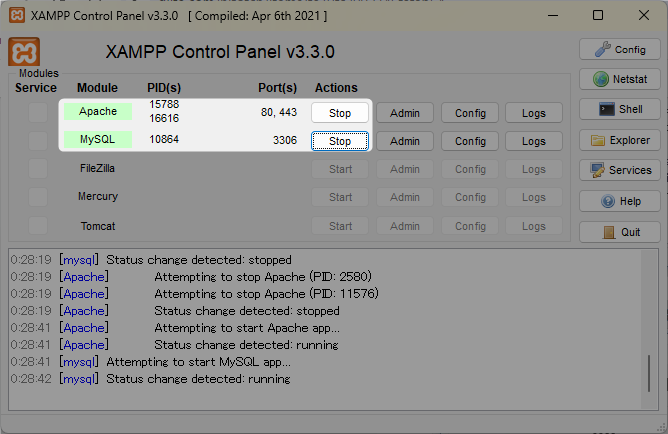Image resolution: width=668 pixels, height=434 pixels.
Task: Click log line 'Attempting to start MySQL app...'
Action: click(199, 362)
